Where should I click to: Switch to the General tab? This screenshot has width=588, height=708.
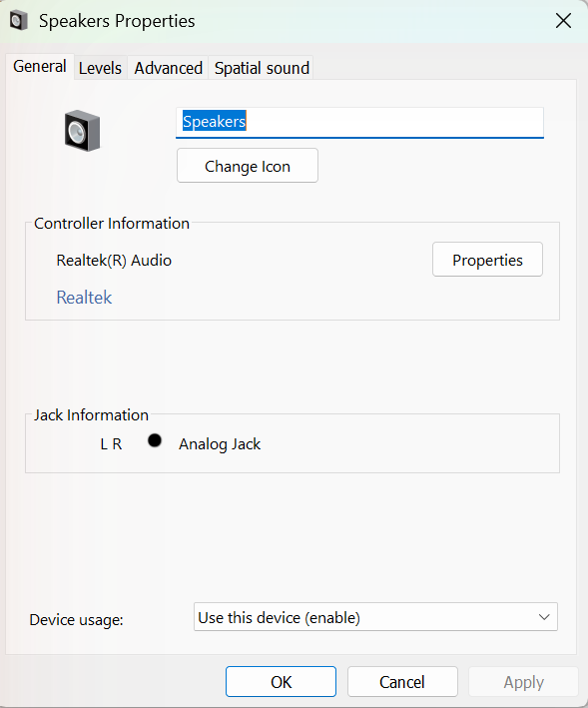pyautogui.click(x=40, y=66)
